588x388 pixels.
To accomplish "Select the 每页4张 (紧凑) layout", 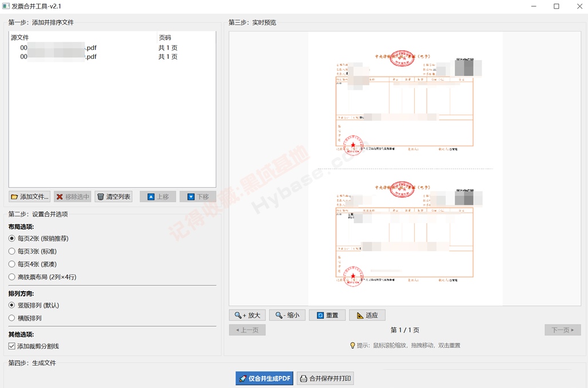I will [33, 264].
